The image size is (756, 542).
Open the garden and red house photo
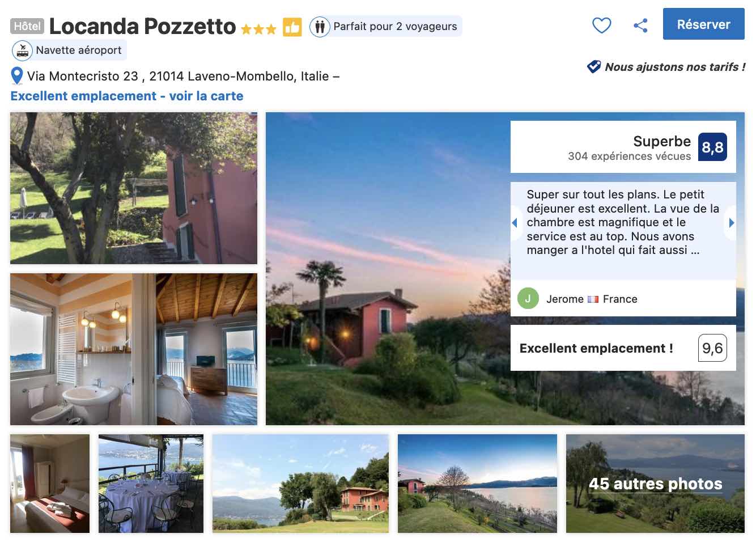pyautogui.click(x=134, y=188)
